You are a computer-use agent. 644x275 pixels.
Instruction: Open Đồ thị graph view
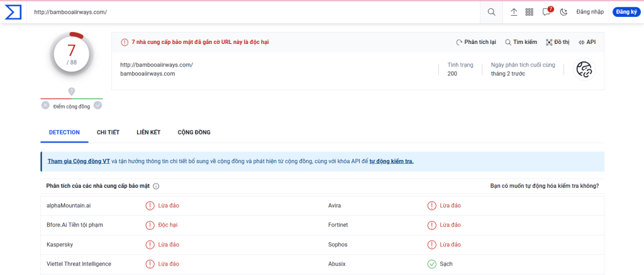(557, 42)
